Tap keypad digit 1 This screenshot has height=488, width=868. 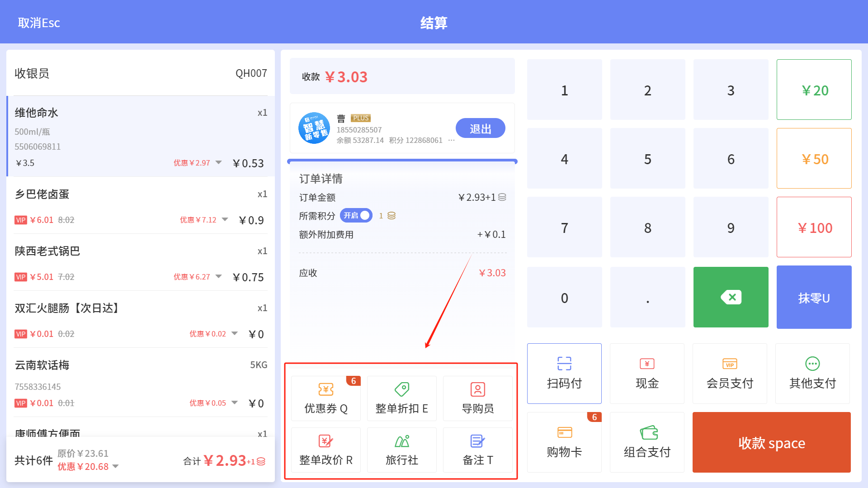pos(564,90)
